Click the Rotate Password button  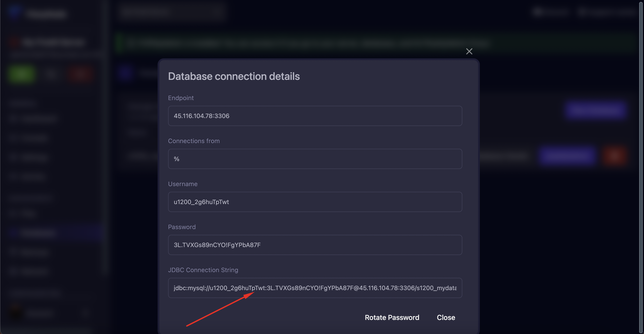coord(392,318)
